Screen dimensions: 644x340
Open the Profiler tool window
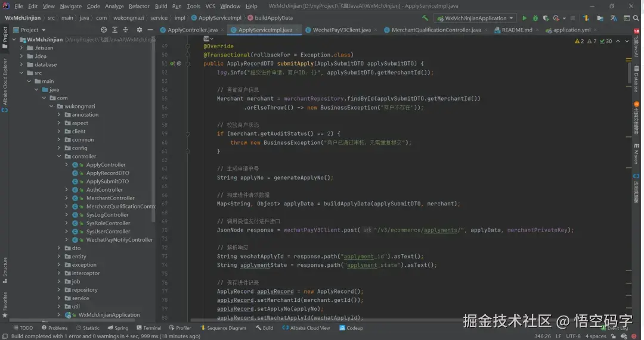(180, 328)
